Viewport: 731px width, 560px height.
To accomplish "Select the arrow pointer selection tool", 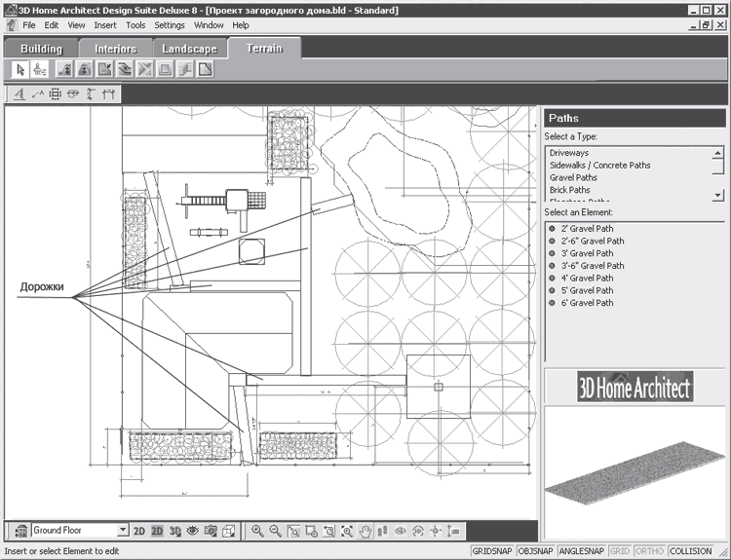I will pyautogui.click(x=20, y=70).
